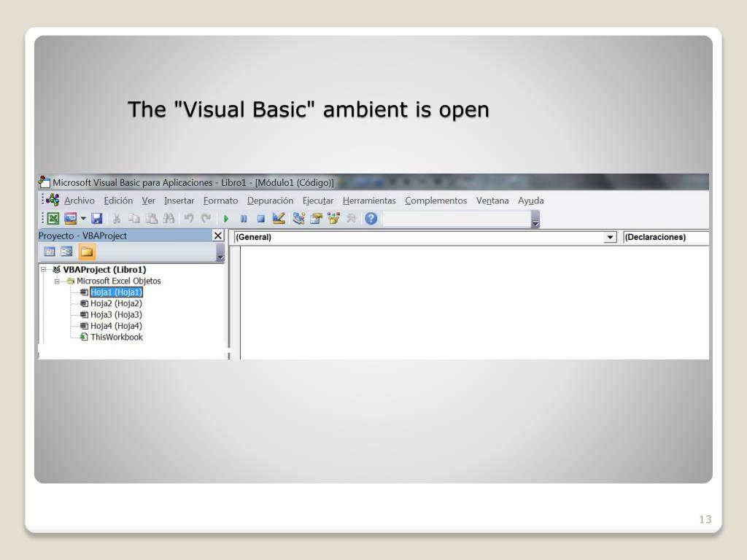Toggle Design Mode icon
The height and width of the screenshot is (560, 747).
[x=279, y=219]
